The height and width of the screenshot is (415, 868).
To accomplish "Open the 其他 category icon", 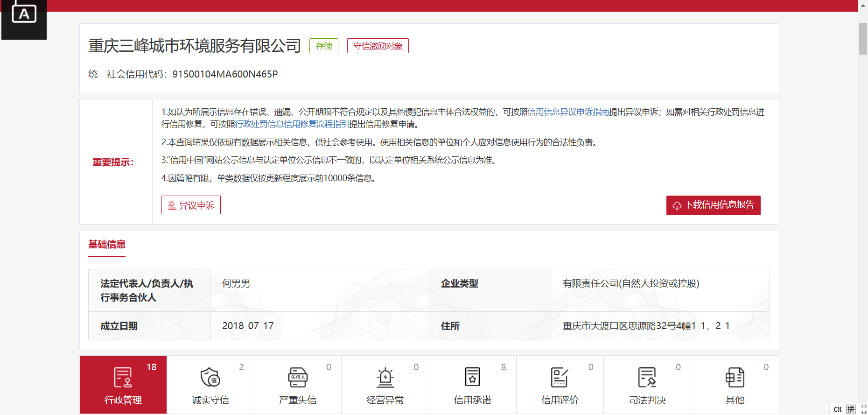I will [x=735, y=378].
